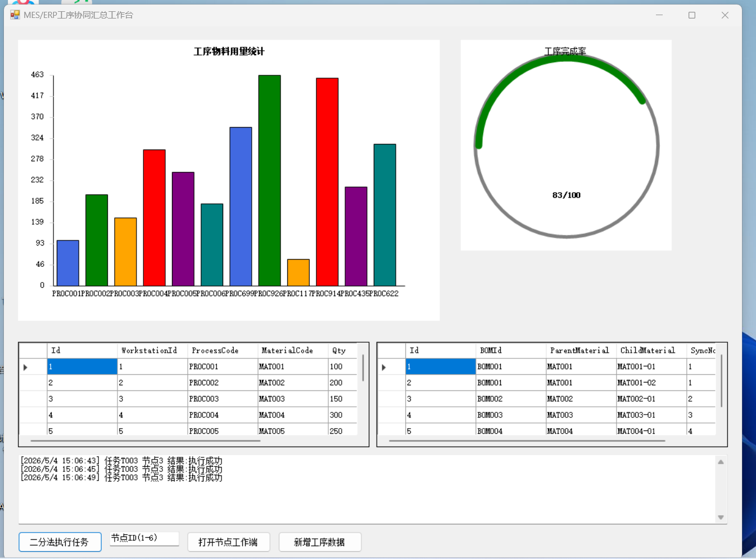Click the tallest green bar, PROC926

[x=270, y=180]
